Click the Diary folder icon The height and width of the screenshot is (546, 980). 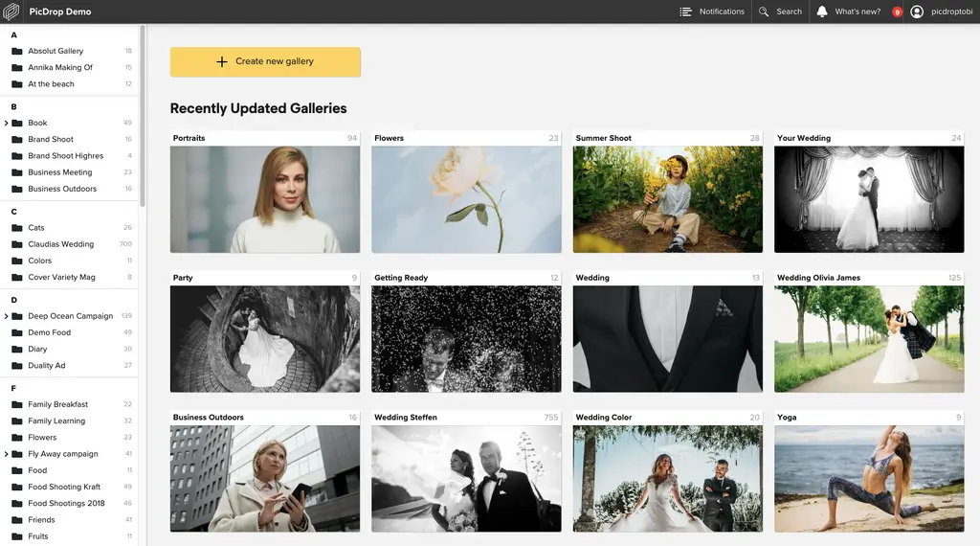coord(17,349)
